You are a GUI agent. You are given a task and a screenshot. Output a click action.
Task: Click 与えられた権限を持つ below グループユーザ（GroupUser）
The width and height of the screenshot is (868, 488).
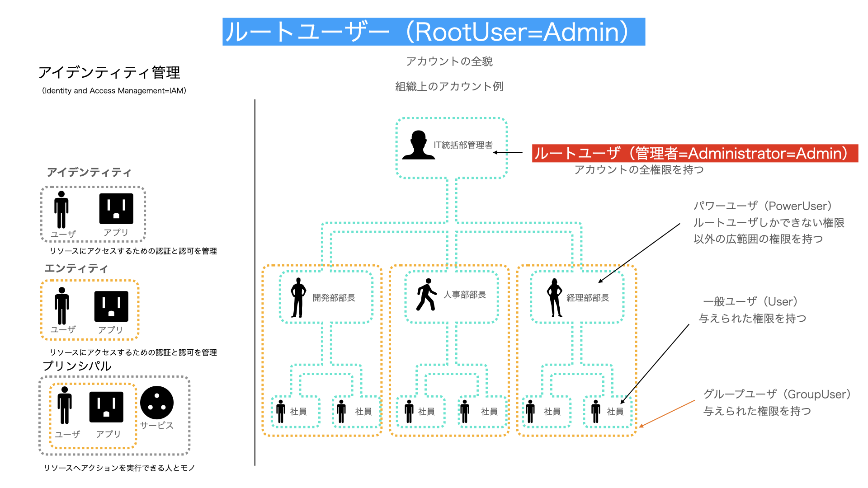pyautogui.click(x=757, y=411)
